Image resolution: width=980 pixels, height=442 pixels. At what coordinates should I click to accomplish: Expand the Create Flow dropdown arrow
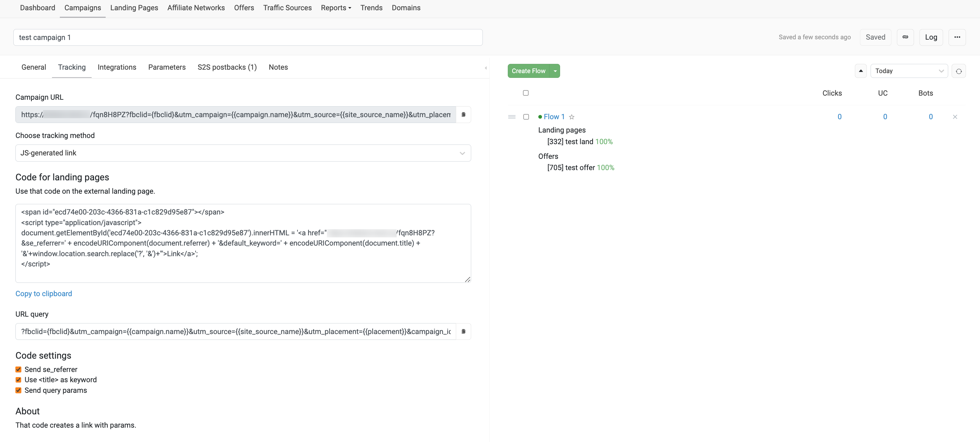click(555, 71)
